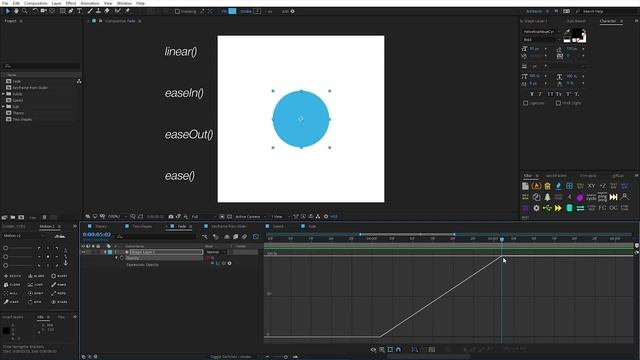Screen dimensions: 640x360
Task: Click the Project panel search field
Action: pos(42,66)
